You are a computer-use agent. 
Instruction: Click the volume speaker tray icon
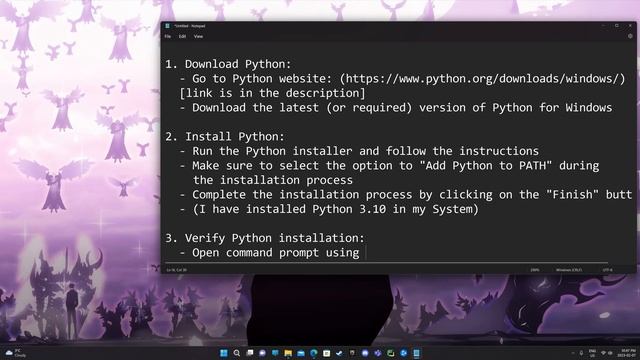(610, 353)
